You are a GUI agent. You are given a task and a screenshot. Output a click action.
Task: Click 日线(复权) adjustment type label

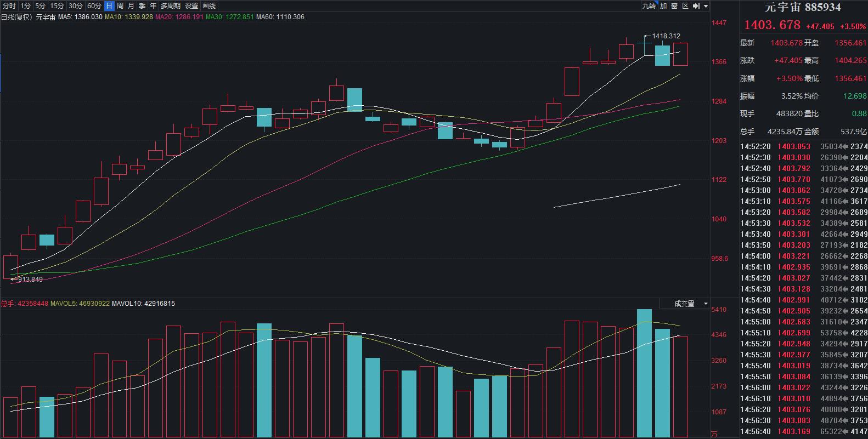click(16, 17)
